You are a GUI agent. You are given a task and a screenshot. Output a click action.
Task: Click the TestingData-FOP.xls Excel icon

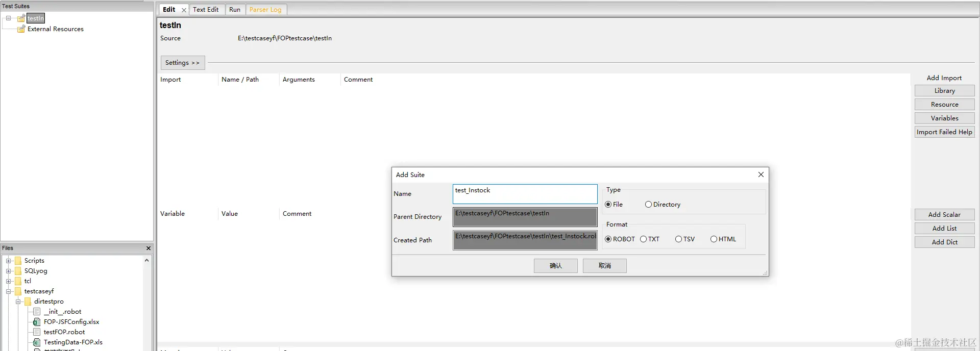[37, 342]
